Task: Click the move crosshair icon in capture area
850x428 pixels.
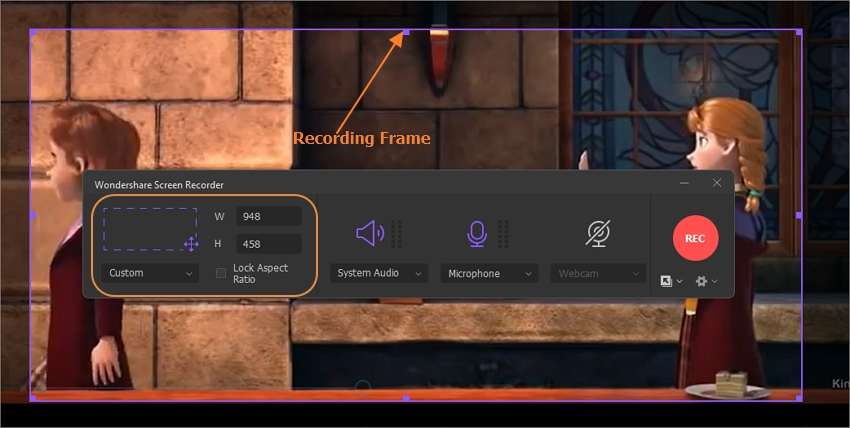Action: (191, 244)
